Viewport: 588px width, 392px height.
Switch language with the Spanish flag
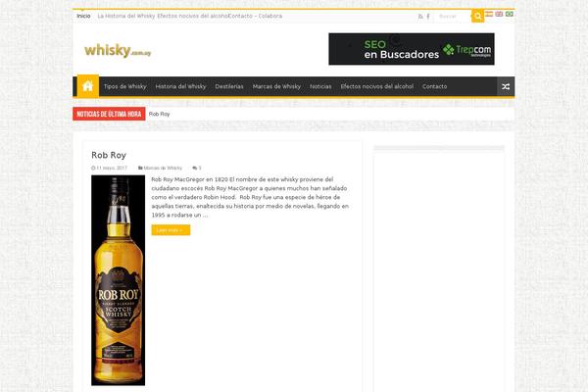click(x=489, y=14)
